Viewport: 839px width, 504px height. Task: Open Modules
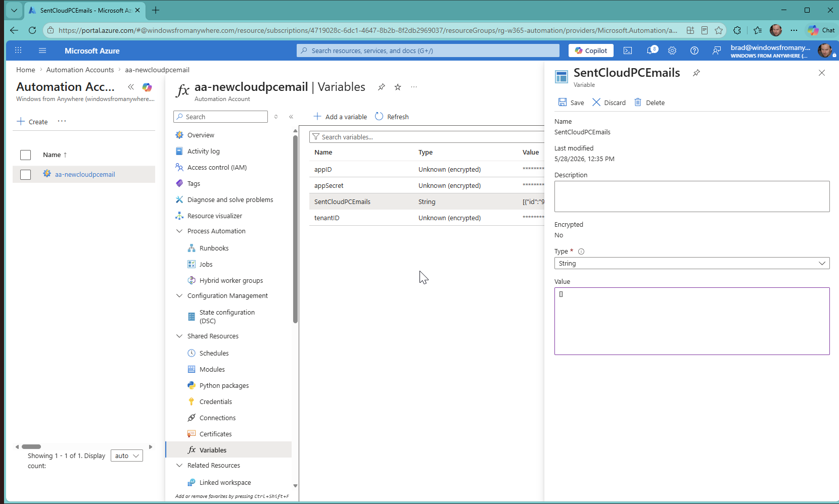tap(212, 369)
